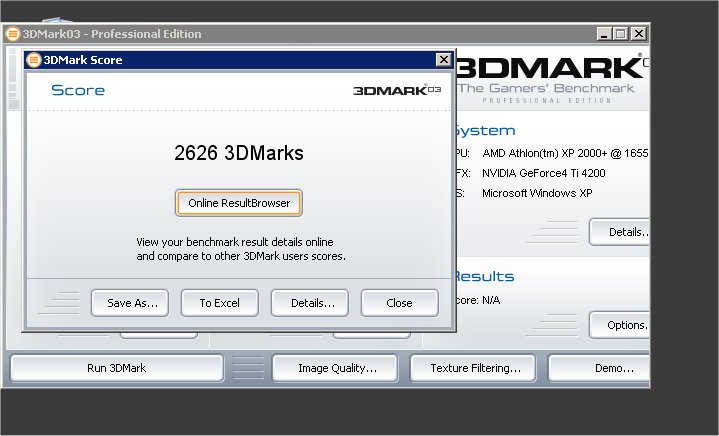This screenshot has height=436, width=719.
Task: Open Results Options... in main window
Action: 619,325
